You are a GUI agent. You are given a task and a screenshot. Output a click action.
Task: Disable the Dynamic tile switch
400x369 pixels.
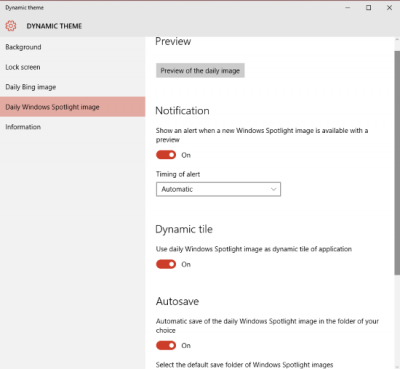click(x=166, y=264)
